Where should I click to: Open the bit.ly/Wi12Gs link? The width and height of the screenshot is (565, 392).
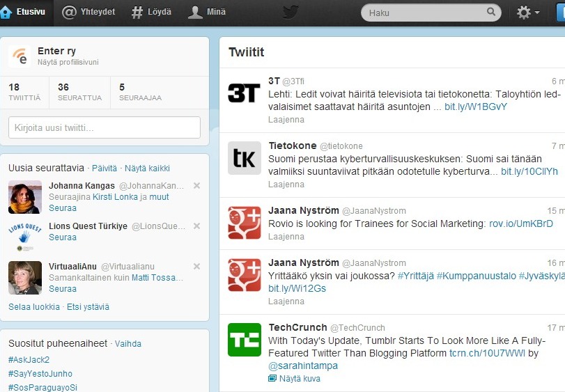(297, 288)
